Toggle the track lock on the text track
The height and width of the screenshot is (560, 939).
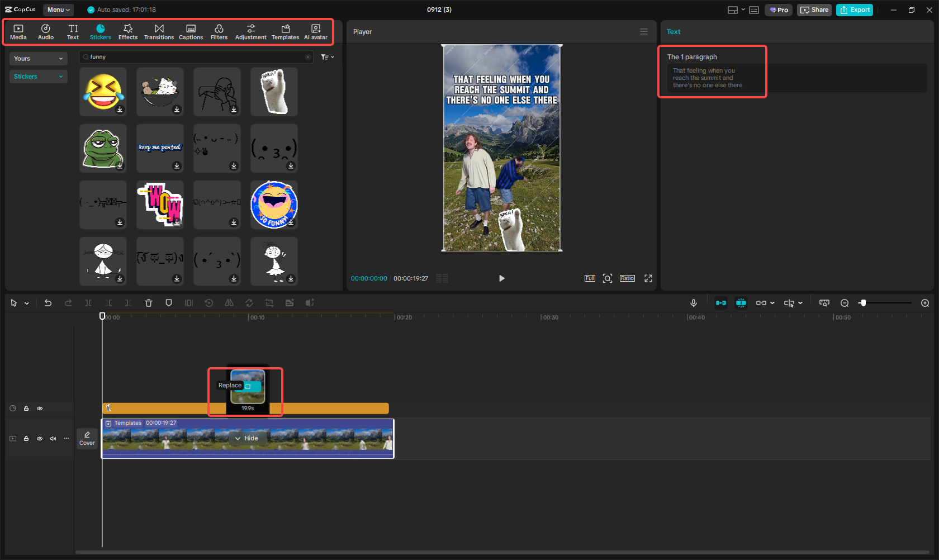pyautogui.click(x=26, y=408)
